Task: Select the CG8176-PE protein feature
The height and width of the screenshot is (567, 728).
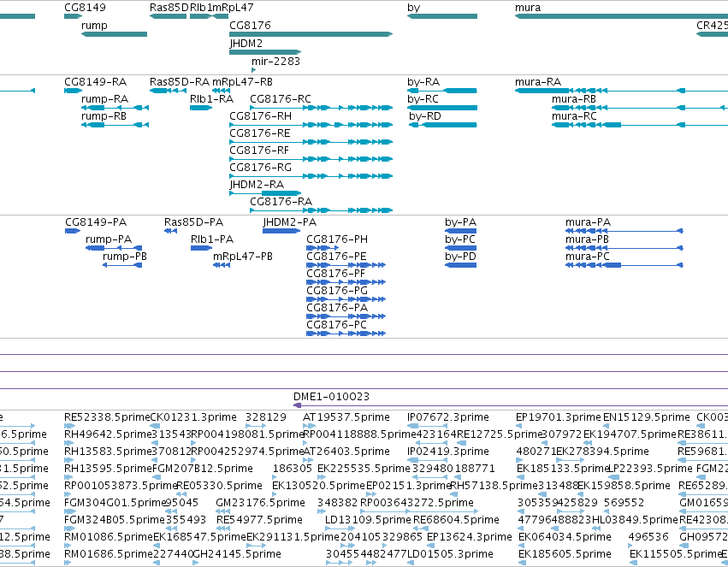Action: point(346,265)
